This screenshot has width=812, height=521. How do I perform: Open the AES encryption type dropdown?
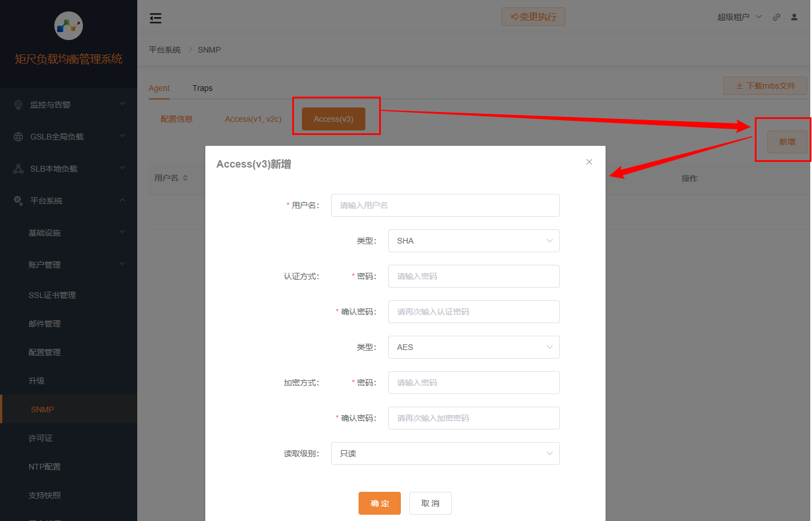point(473,347)
